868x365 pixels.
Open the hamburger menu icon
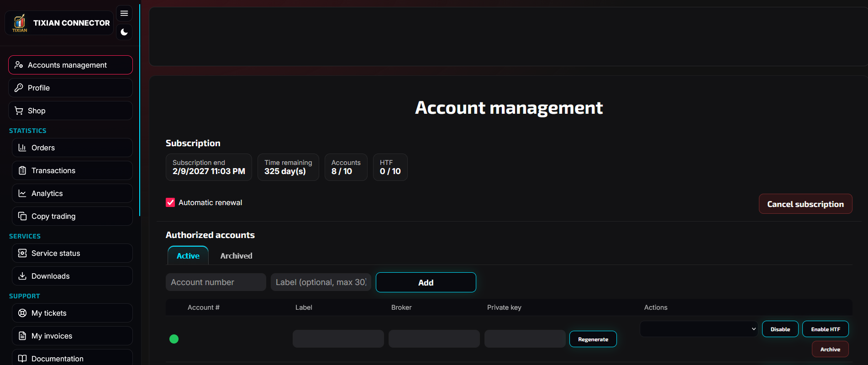(124, 13)
